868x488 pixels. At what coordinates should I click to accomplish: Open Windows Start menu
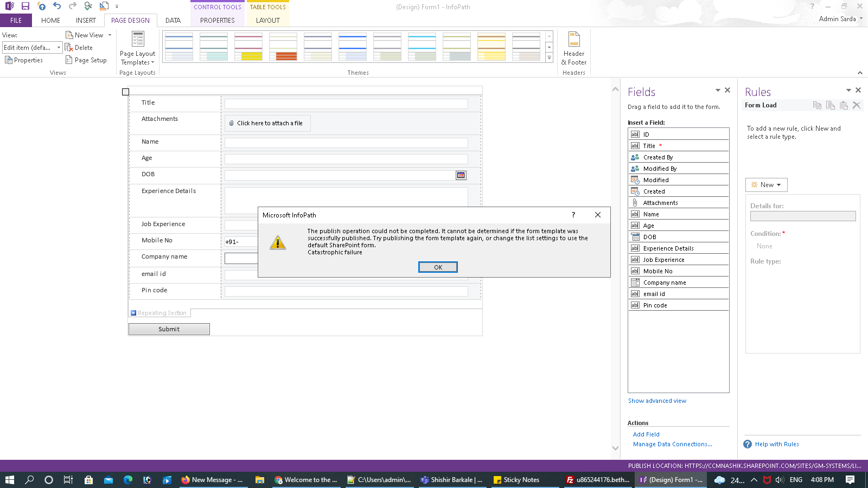click(10, 480)
